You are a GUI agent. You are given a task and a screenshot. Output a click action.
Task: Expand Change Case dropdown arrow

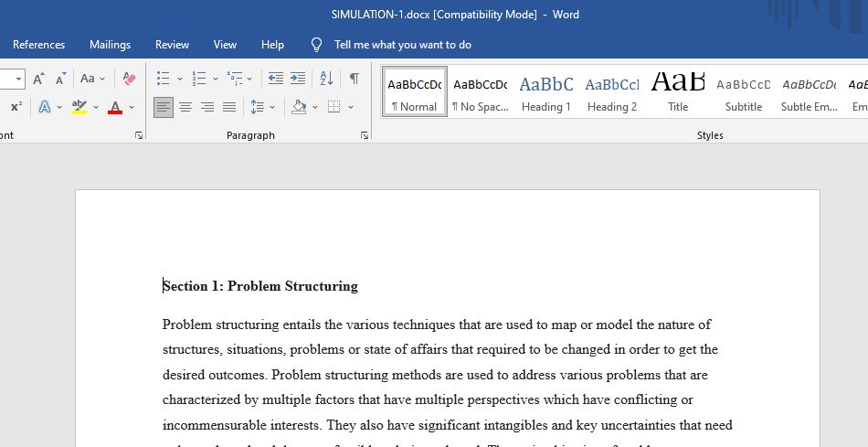point(101,80)
